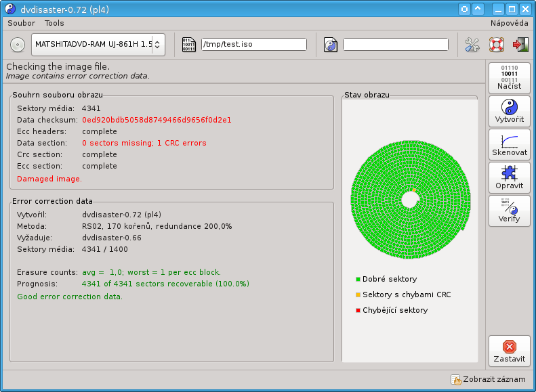Click the Vytvořit create button
Image resolution: width=536 pixels, height=392 pixels.
[510, 111]
